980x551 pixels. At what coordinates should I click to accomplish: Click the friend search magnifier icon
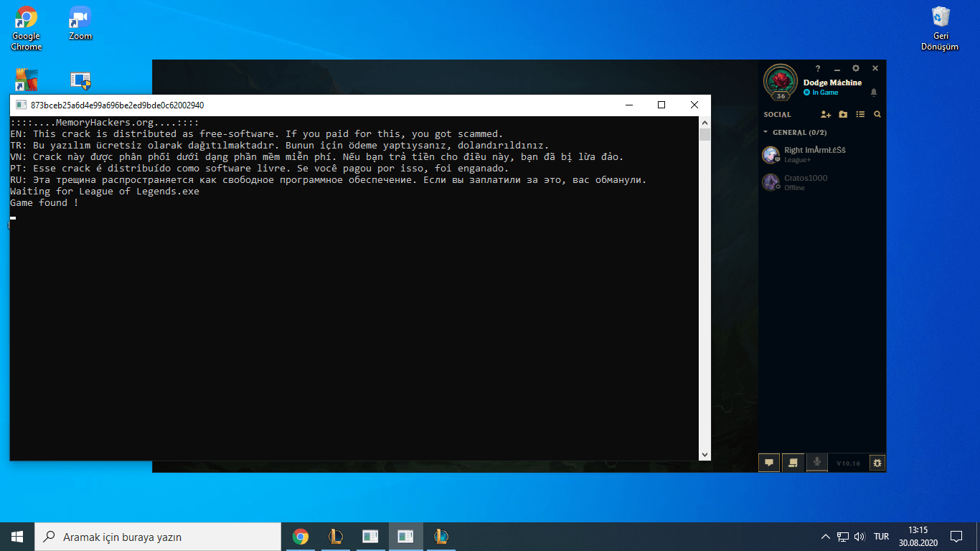877,114
